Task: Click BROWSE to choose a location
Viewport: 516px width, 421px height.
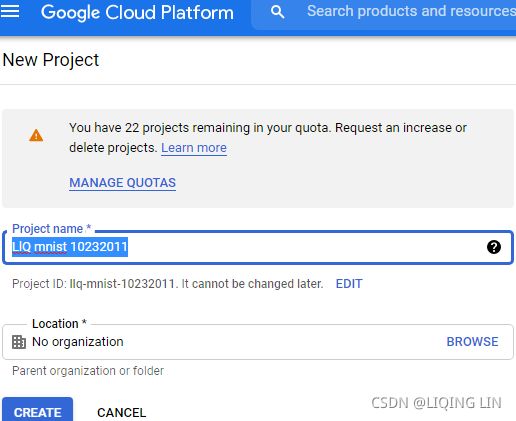Action: point(472,342)
